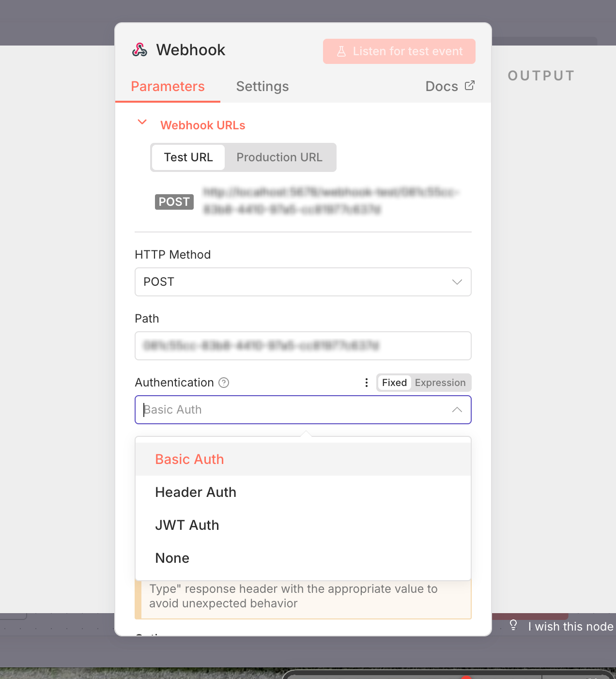
Task: Switch to Test URL toggle
Action: [188, 157]
